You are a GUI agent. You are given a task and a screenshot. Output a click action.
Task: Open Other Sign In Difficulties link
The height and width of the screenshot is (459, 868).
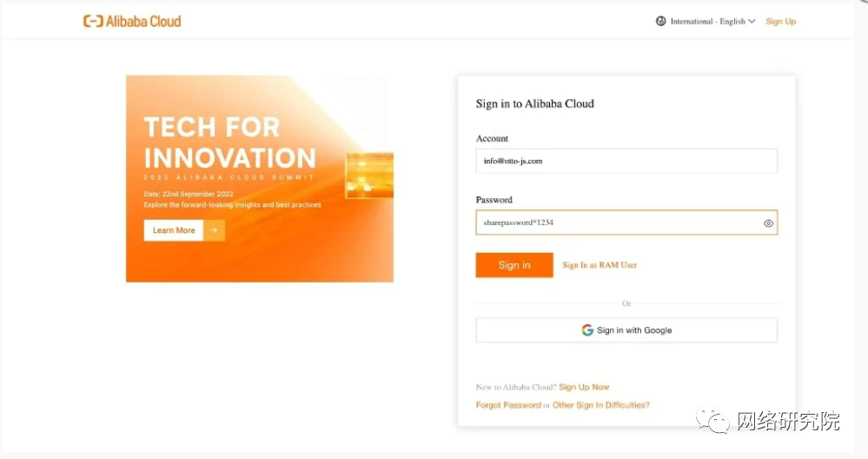click(x=601, y=405)
